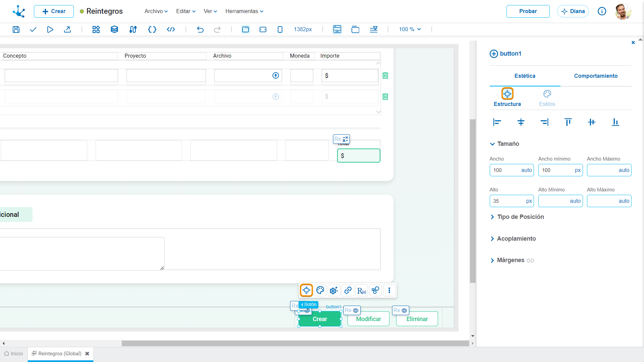Viewport: 644px width, 362px height.
Task: Align element to top in panel
Action: coord(568,122)
